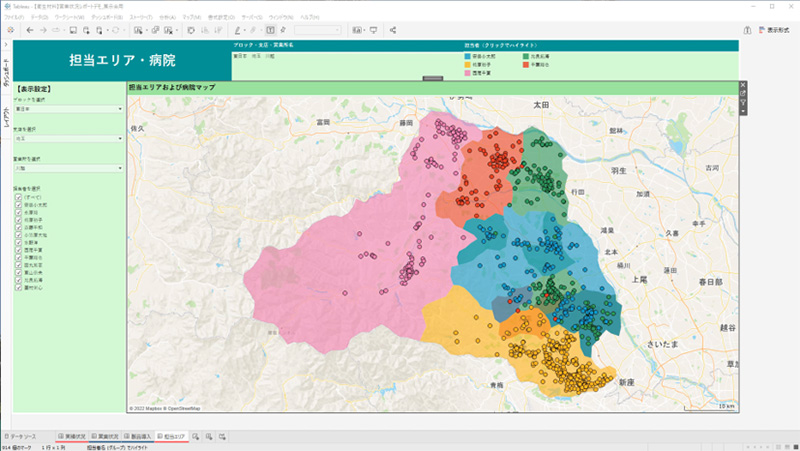
Task: Switch to the 実績状況 sheet tab
Action: point(72,437)
